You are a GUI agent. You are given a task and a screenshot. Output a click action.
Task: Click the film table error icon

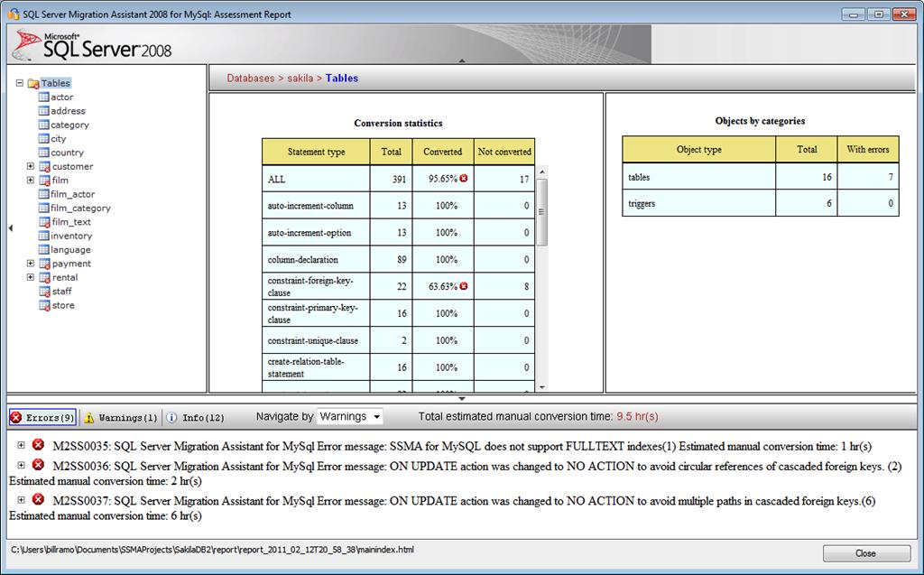coord(45,181)
